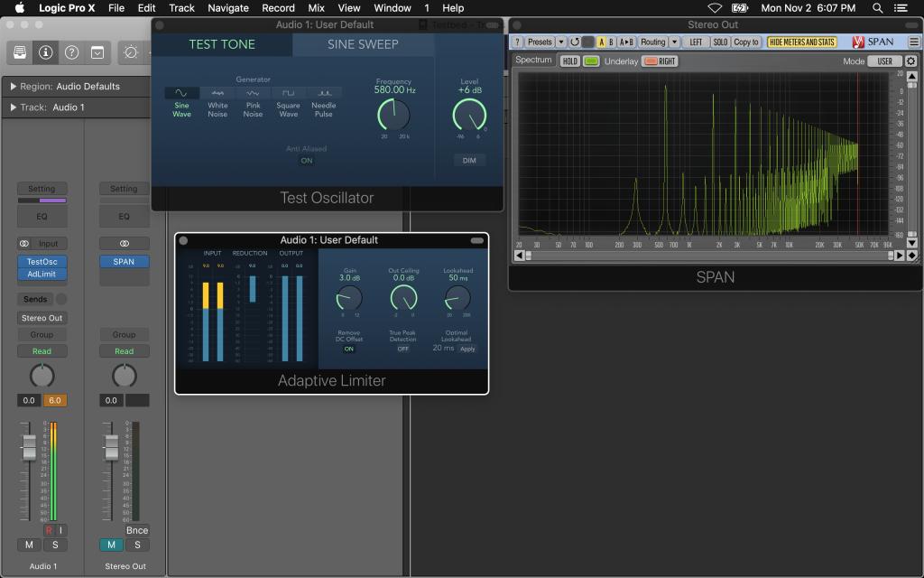Click HIDE METERS AND STATS in SPAN

point(802,42)
